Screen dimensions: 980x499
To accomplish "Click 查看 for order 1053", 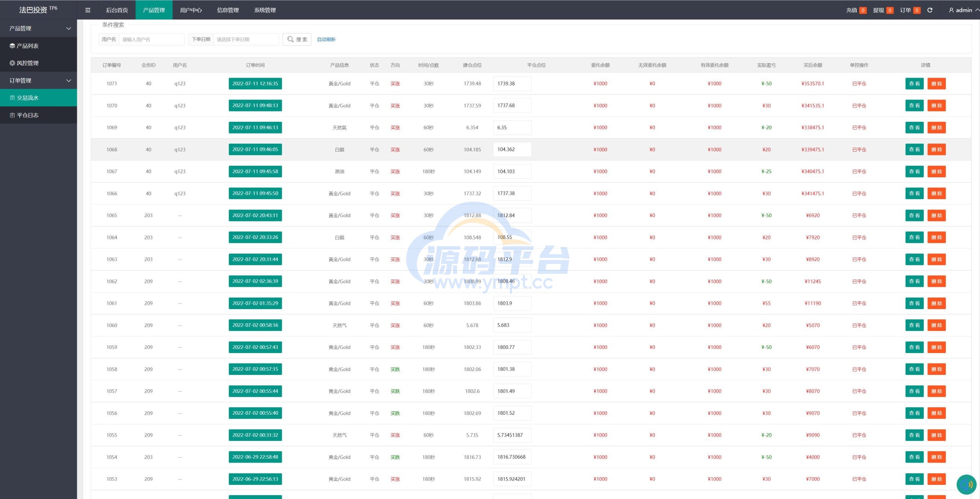I will (x=914, y=479).
